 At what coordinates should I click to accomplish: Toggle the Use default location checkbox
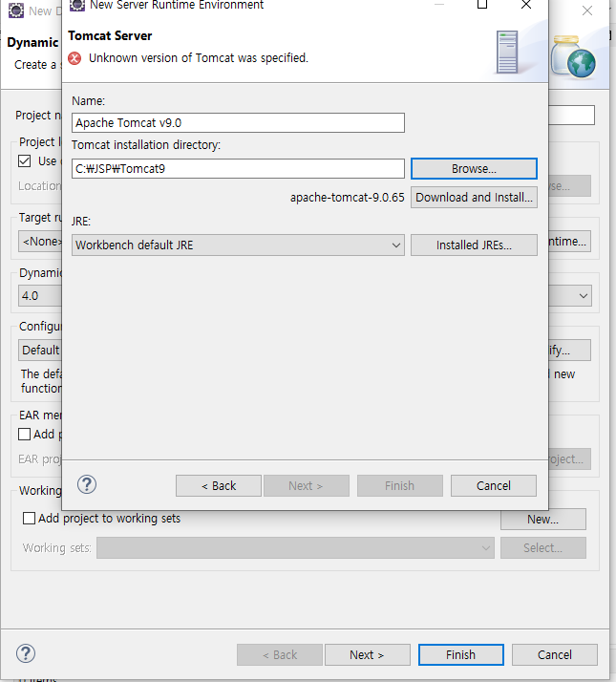[x=25, y=160]
